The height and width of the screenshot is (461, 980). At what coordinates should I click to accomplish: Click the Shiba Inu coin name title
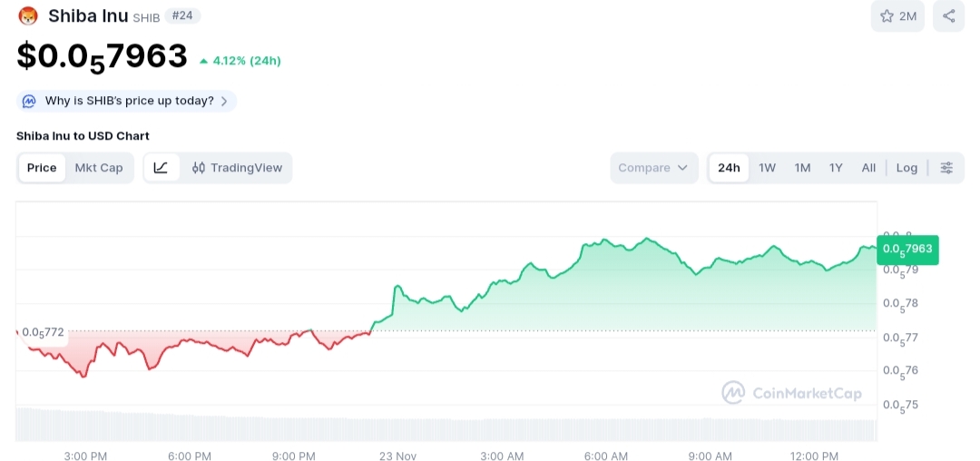88,15
